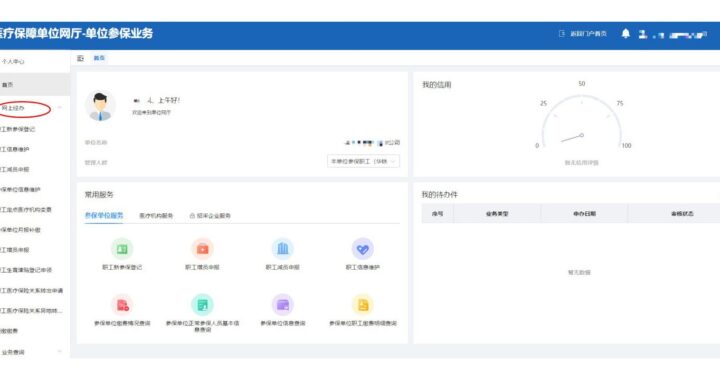Open the 参保单位正常参保人员基本信息查询 icon
The image size is (720, 380).
(202, 305)
